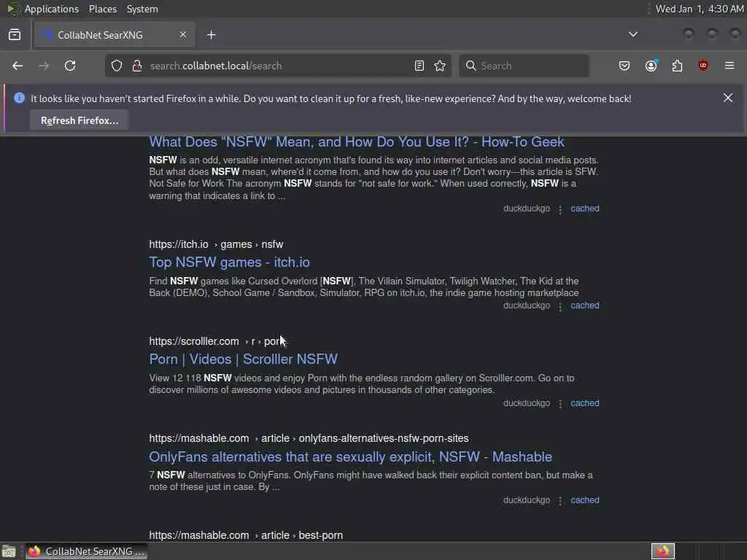Open the OnlyFans alternatives Mashable result
The height and width of the screenshot is (560, 747).
click(x=350, y=456)
